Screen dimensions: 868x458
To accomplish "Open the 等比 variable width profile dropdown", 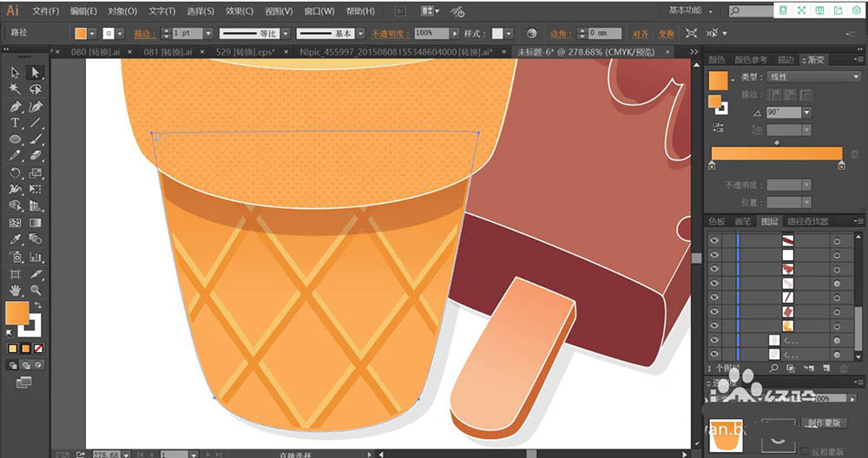I will point(286,34).
